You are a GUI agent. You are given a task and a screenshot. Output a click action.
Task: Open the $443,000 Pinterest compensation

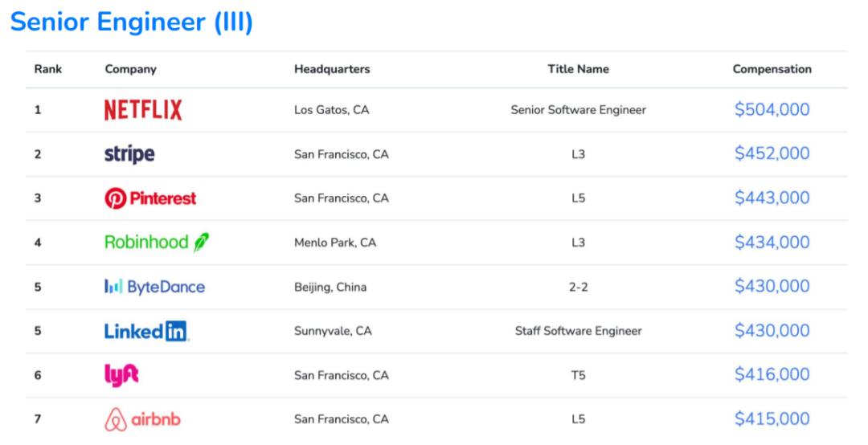[x=772, y=198]
